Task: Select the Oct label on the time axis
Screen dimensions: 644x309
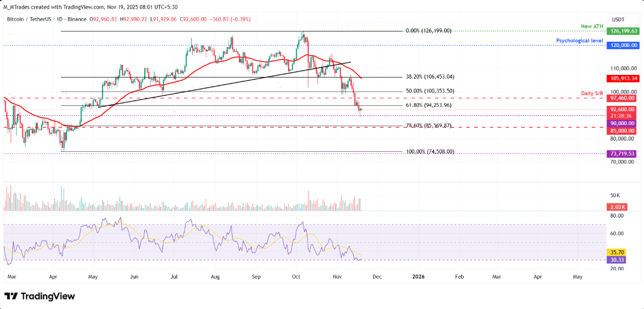Action: click(x=296, y=277)
